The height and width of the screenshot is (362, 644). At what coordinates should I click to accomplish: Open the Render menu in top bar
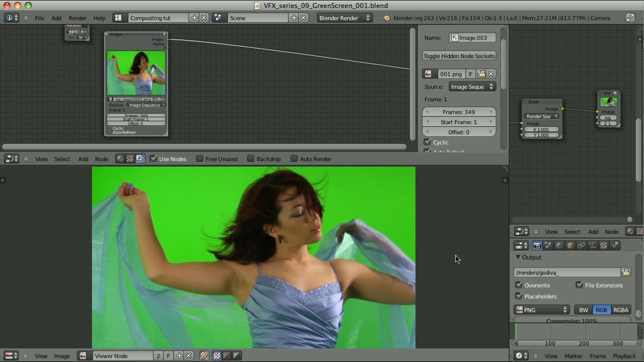[x=77, y=18]
